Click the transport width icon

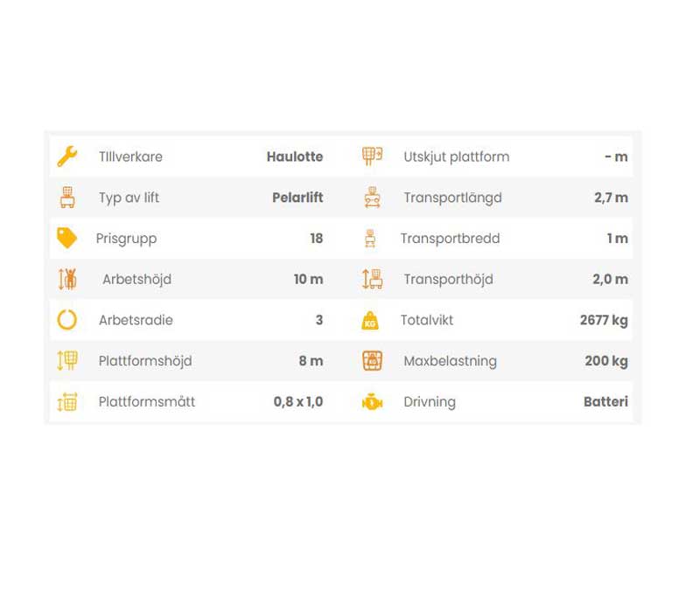370,238
